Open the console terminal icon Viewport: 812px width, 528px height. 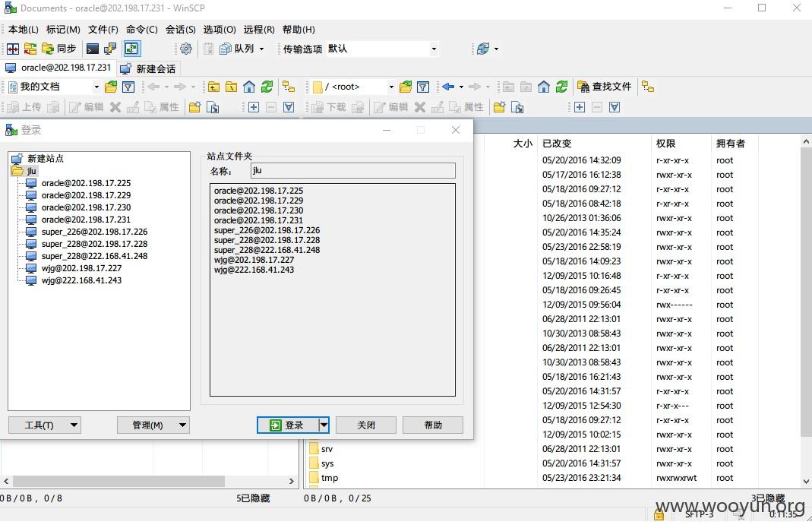(x=92, y=49)
